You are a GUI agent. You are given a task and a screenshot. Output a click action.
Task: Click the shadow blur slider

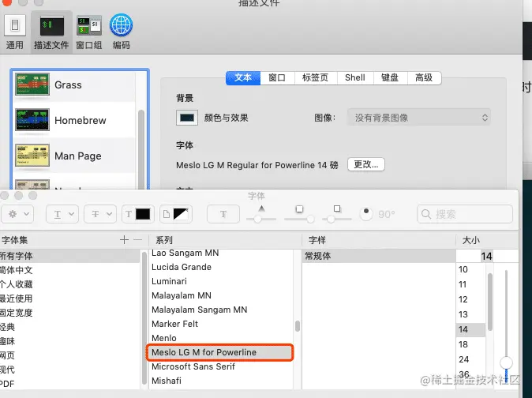(299, 219)
